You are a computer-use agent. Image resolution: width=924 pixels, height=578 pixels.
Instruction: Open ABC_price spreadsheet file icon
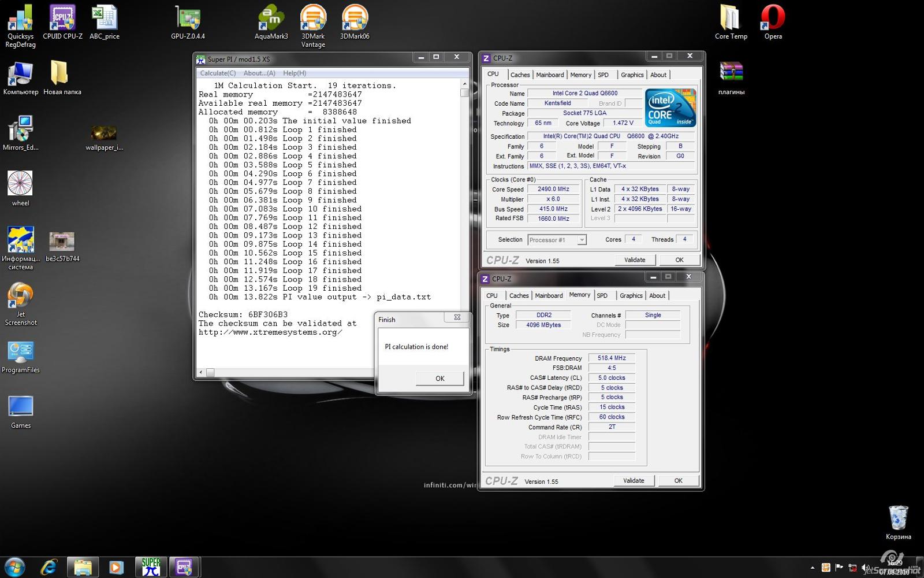click(x=105, y=22)
